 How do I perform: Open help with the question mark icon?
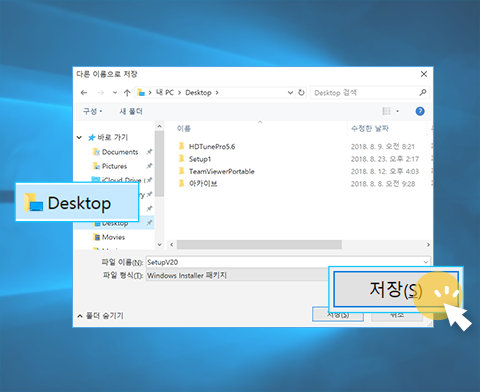pyautogui.click(x=420, y=111)
